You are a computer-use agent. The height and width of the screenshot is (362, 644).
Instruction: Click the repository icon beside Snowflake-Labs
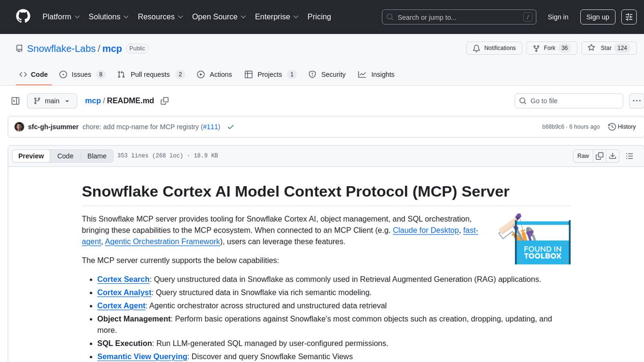coord(19,48)
